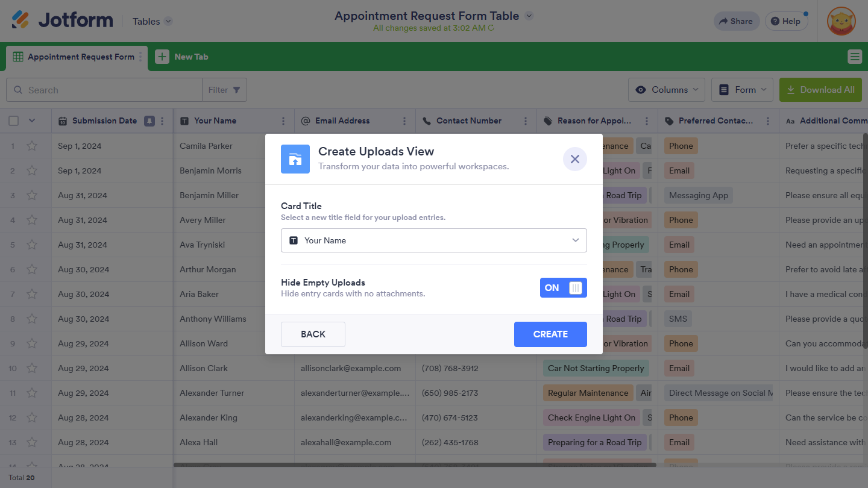Click the filter funnel icon
The image size is (868, 488).
pos(236,90)
